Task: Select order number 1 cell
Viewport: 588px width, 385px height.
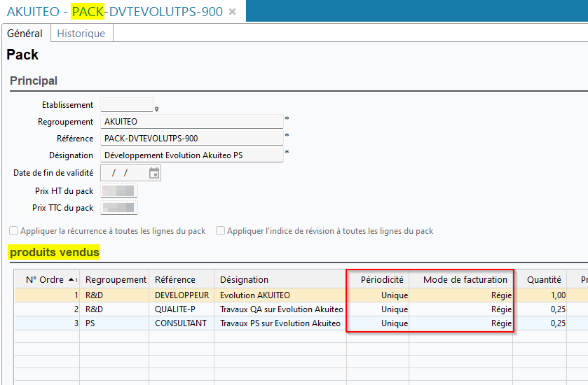Action: coord(47,295)
